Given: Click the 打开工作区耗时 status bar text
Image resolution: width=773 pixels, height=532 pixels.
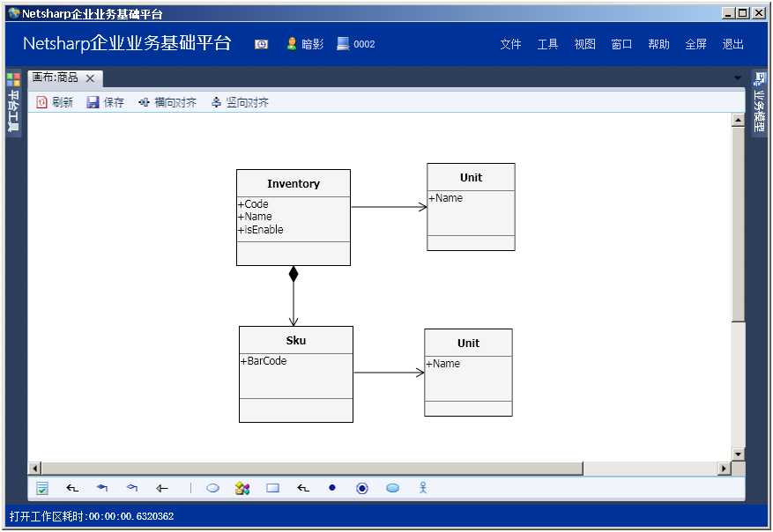Looking at the screenshot, I should 92,516.
